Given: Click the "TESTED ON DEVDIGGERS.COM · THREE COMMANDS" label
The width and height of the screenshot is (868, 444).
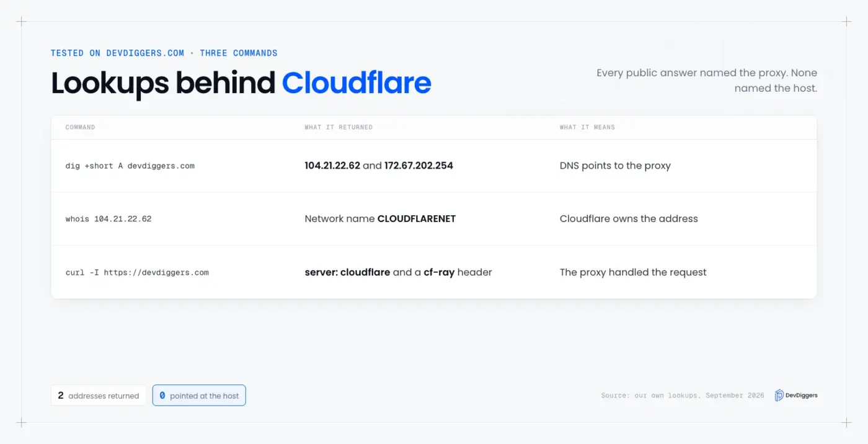Looking at the screenshot, I should point(164,53).
